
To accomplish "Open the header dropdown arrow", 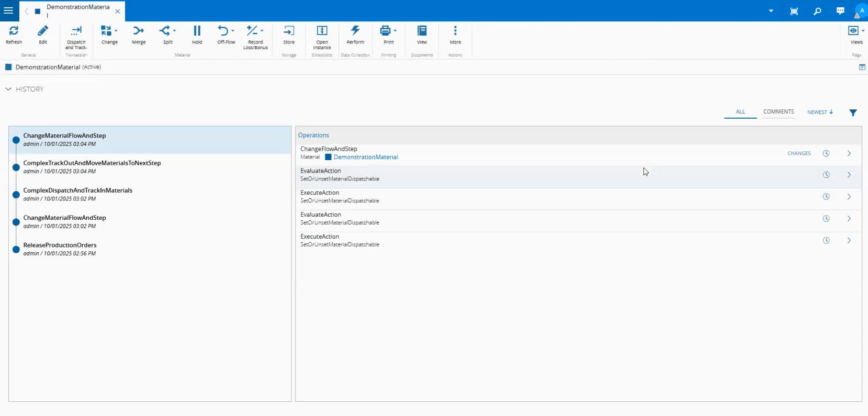I will click(x=771, y=11).
